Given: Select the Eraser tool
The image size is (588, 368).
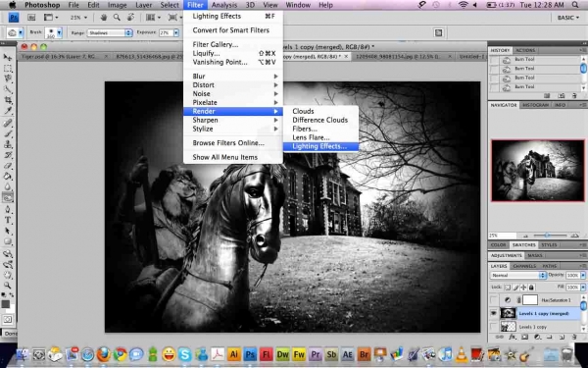Looking at the screenshot, I should coord(8,166).
